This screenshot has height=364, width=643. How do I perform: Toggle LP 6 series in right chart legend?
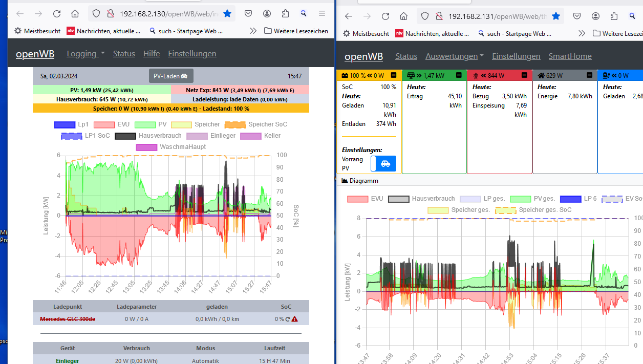(x=578, y=199)
